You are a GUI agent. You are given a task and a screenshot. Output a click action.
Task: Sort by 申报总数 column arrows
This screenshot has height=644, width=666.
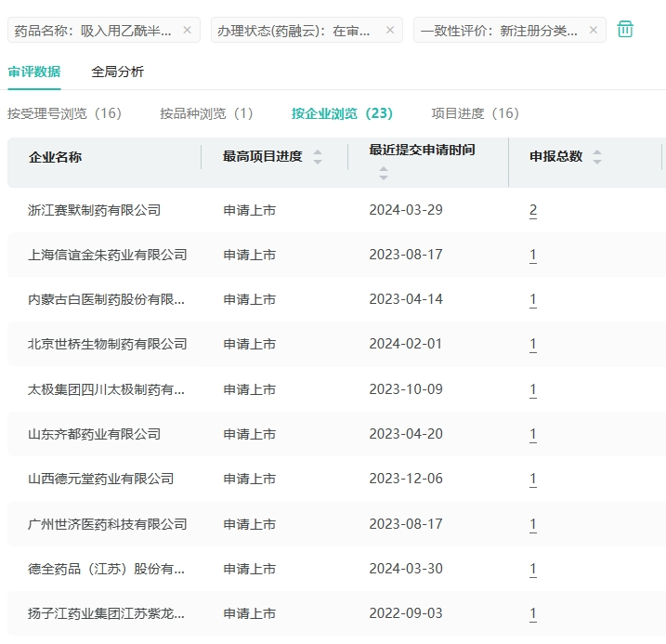pos(597,157)
